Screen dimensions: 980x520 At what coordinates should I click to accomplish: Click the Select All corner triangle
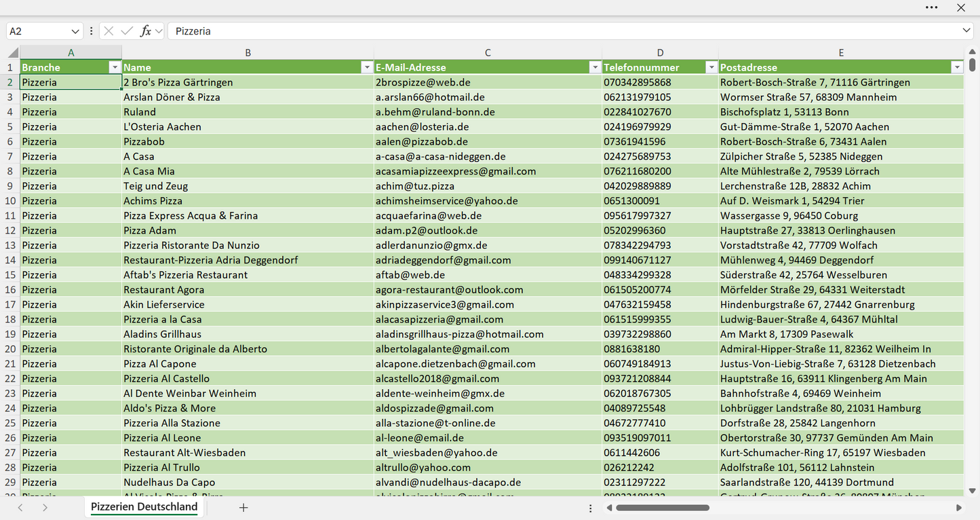13,53
